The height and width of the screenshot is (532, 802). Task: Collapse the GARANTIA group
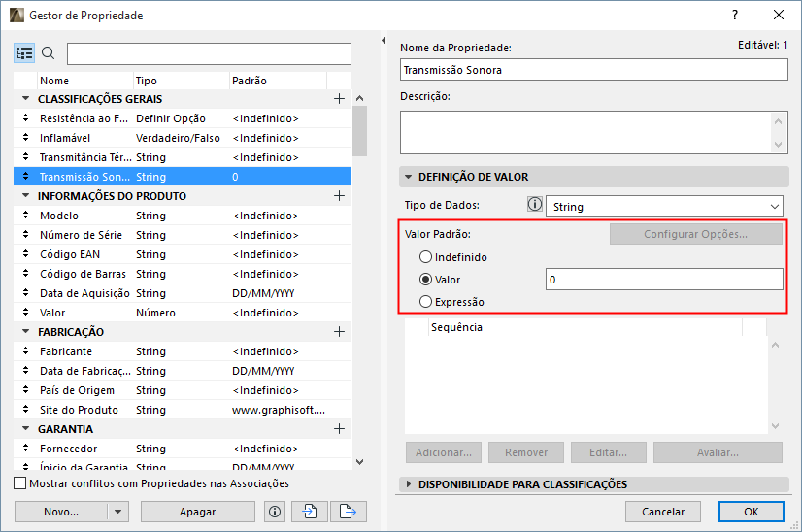[25, 428]
